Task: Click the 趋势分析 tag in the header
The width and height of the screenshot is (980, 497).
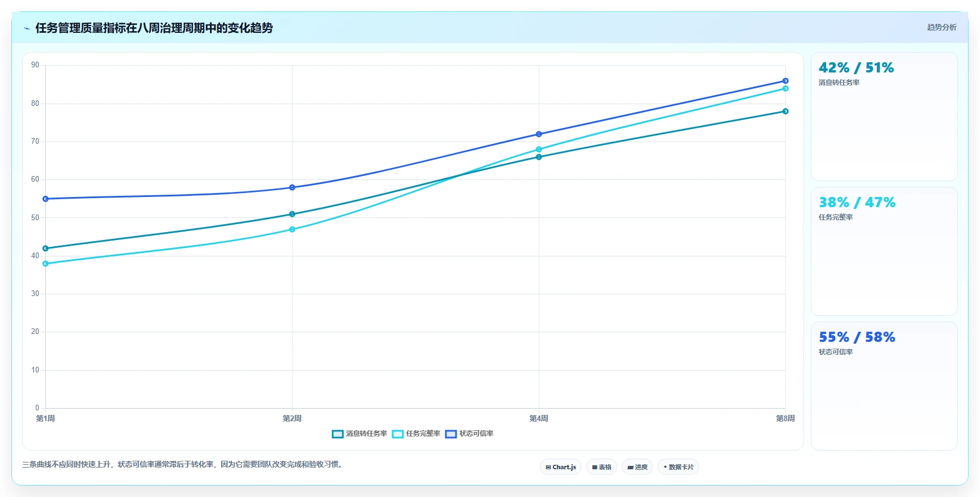Action: pyautogui.click(x=942, y=27)
